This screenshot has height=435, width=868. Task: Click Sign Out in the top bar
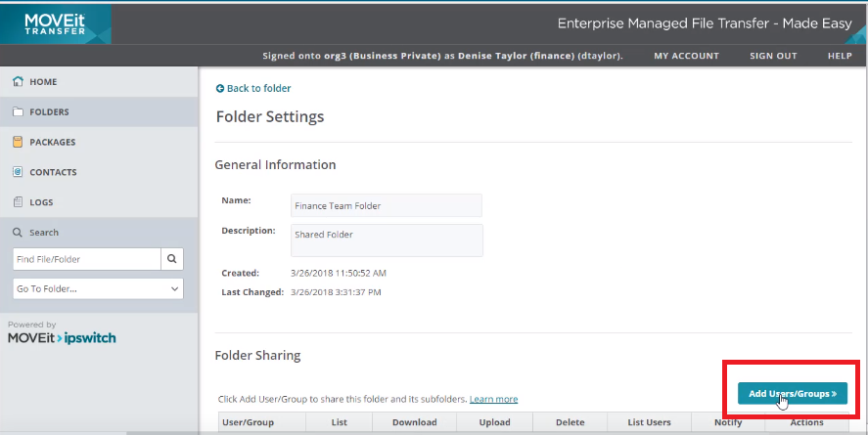(773, 57)
